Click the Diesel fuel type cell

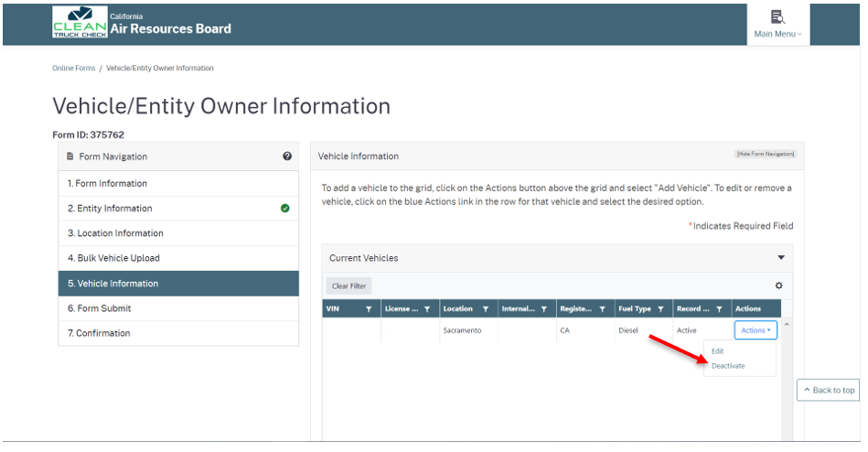pyautogui.click(x=628, y=330)
